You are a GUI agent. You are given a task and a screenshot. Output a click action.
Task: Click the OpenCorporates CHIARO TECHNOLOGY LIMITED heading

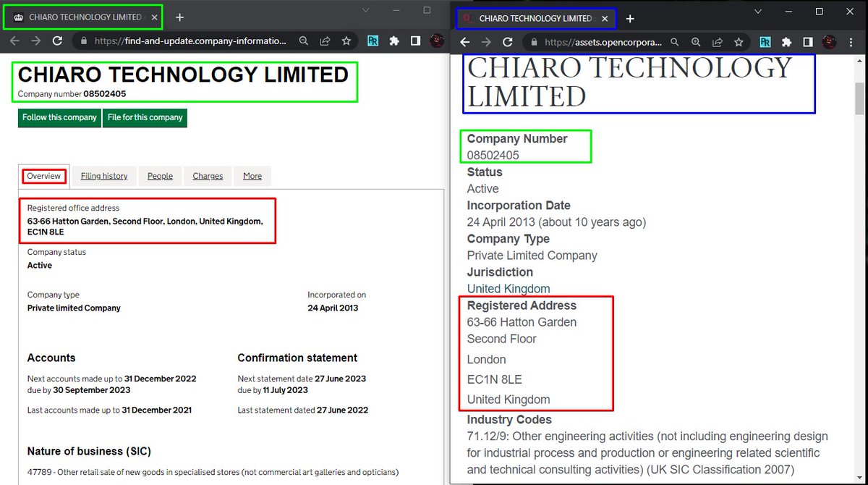click(x=629, y=82)
